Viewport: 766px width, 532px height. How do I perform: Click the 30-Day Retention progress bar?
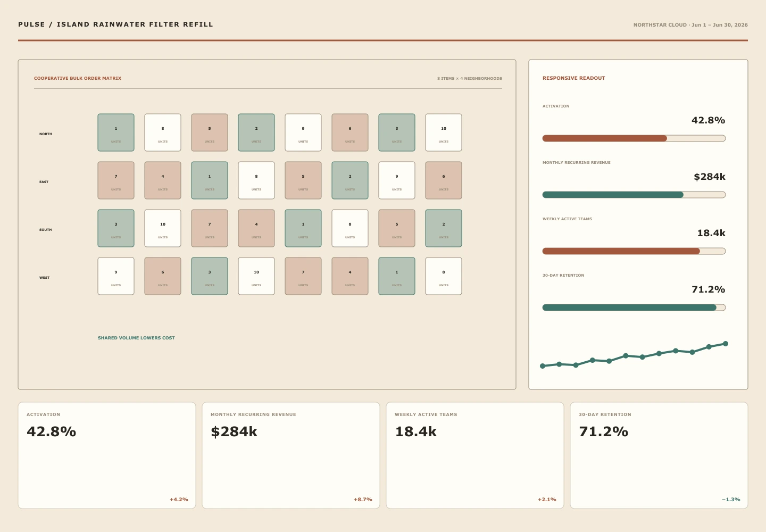634,307
